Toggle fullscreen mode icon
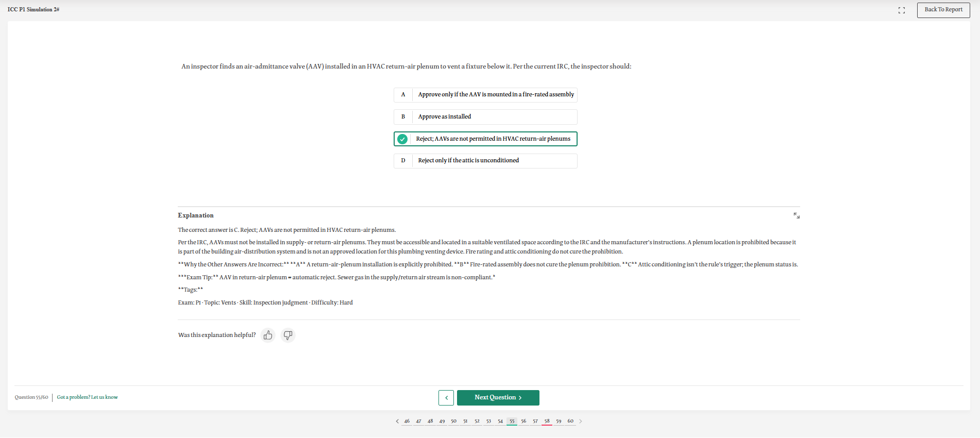Screen dimensions: 980x438 pyautogui.click(x=901, y=10)
